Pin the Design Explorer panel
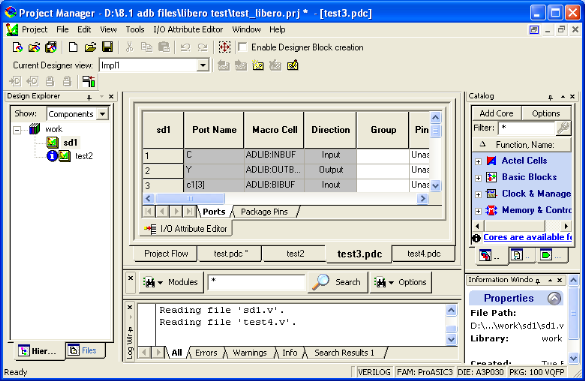585x381 pixels. (89, 97)
